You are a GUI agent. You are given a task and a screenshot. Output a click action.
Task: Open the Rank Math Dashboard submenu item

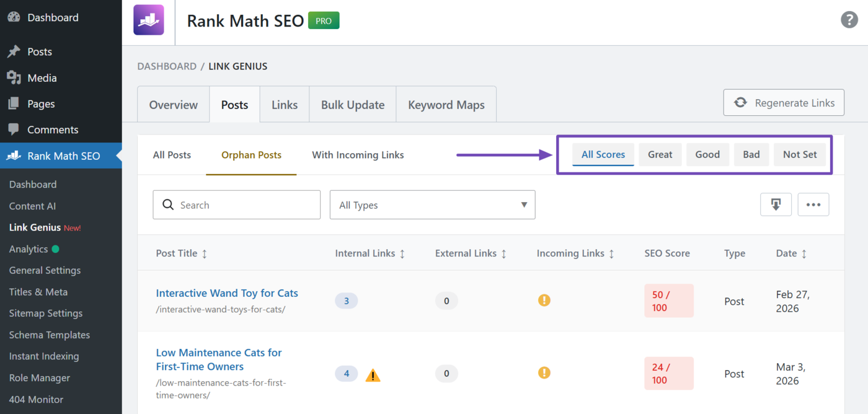[x=33, y=185]
